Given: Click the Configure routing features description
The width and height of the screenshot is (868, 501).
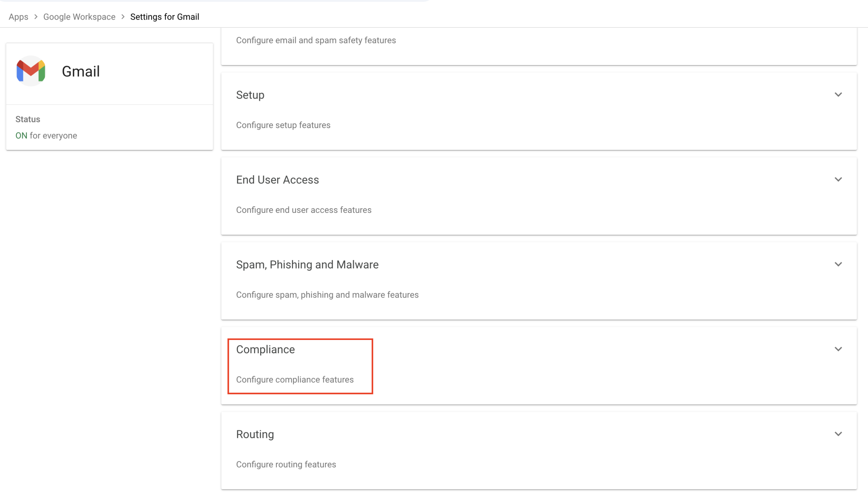Looking at the screenshot, I should pyautogui.click(x=286, y=464).
